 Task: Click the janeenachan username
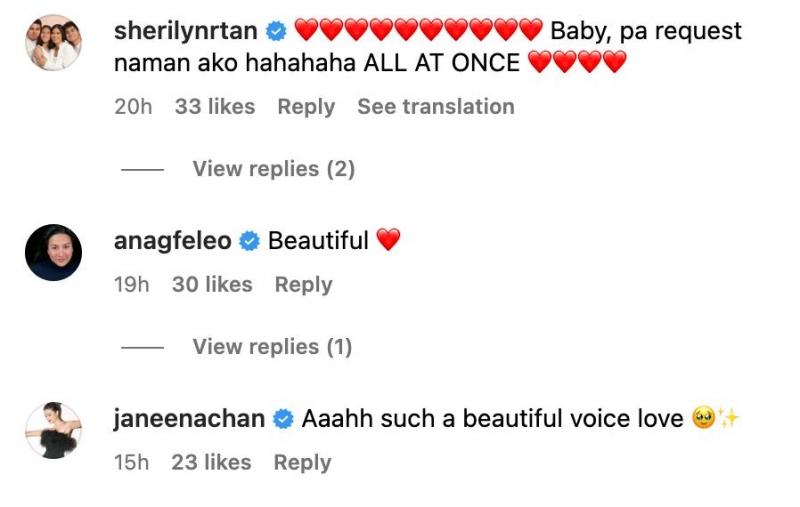point(190,419)
